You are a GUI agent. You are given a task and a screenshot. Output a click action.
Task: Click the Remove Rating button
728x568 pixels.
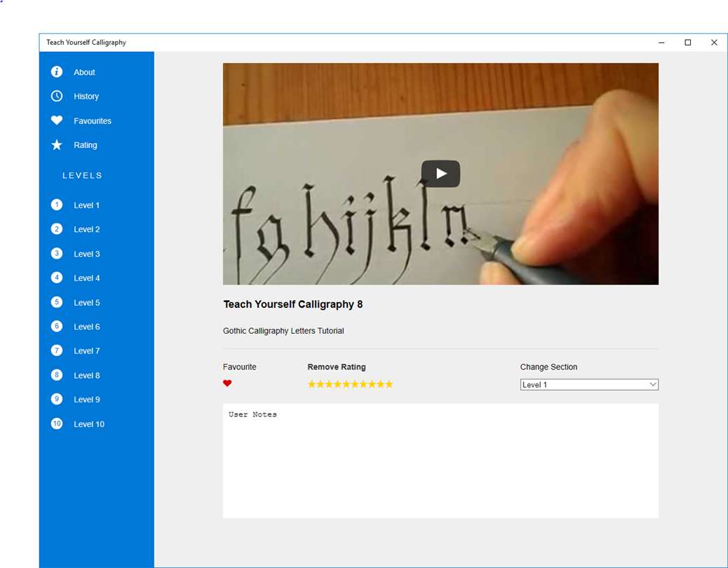(337, 367)
